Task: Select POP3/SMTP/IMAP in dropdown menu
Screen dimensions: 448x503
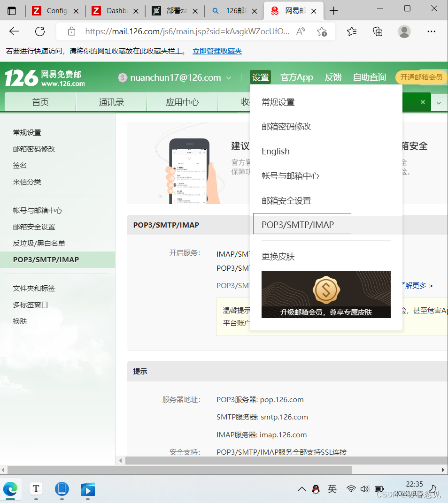Action: 298,225
